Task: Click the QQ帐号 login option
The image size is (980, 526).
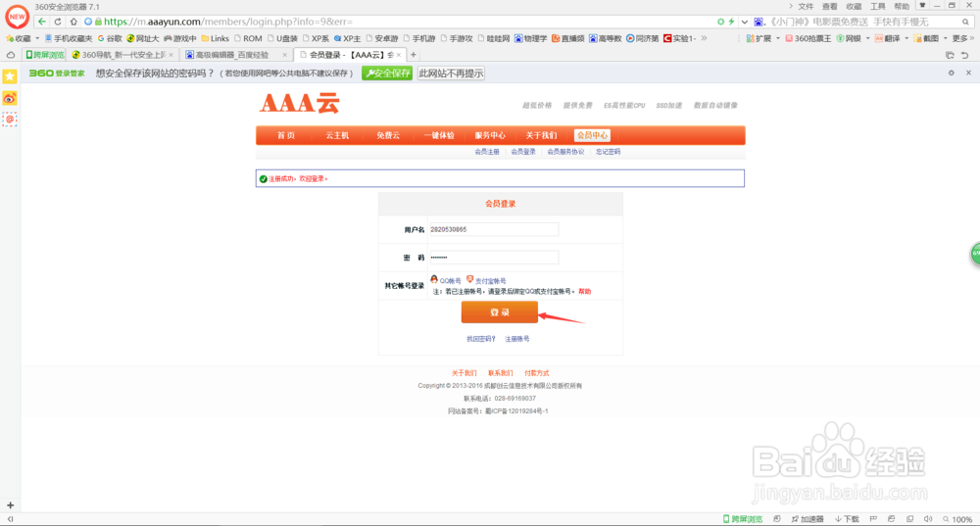Action: click(446, 280)
